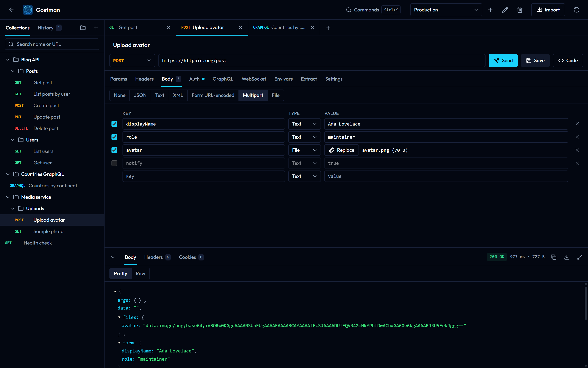Open the Code snippet button
The image size is (588, 368).
(568, 61)
